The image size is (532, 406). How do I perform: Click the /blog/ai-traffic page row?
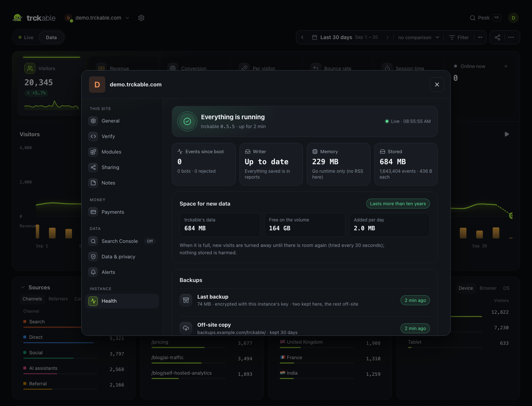202,358
